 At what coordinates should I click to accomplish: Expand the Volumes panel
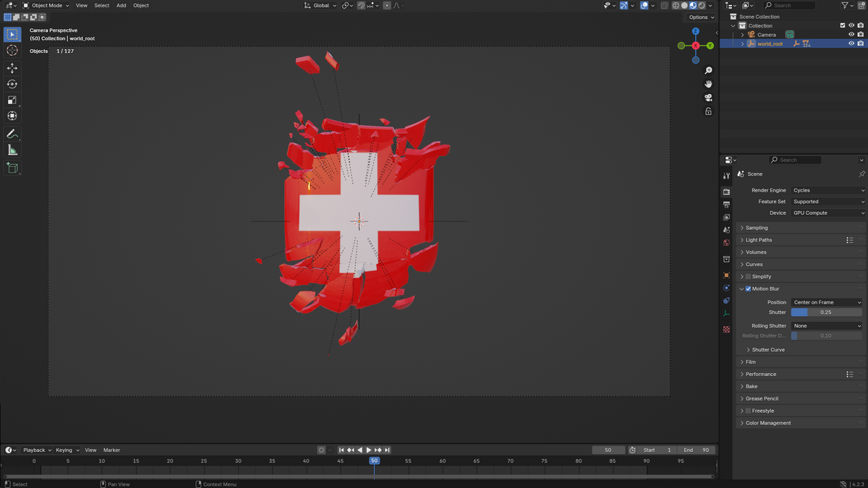coord(801,252)
